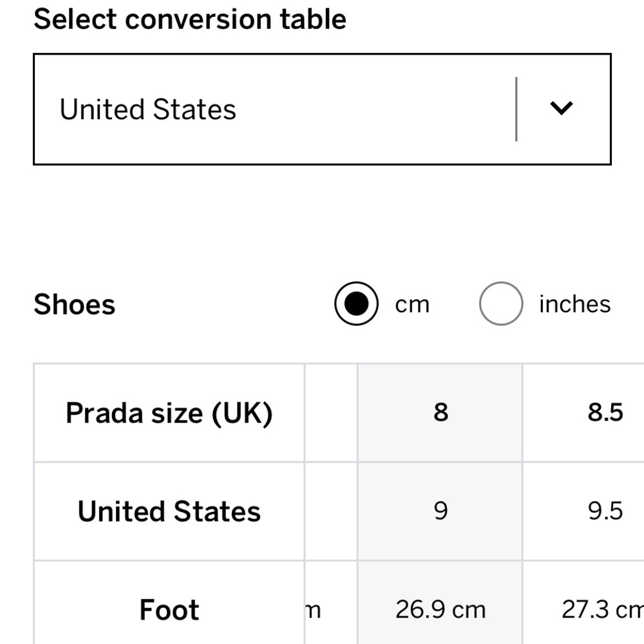The image size is (644, 644).
Task: Select the United States conversion table combo box
Action: 322,109
